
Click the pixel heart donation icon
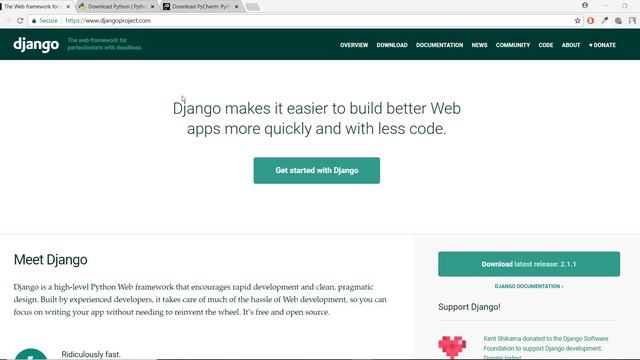pyautogui.click(x=452, y=347)
